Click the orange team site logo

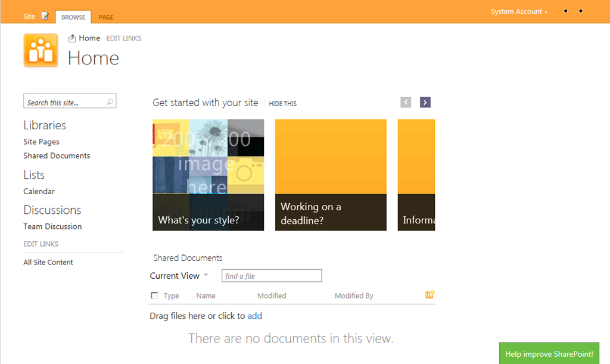click(x=41, y=50)
